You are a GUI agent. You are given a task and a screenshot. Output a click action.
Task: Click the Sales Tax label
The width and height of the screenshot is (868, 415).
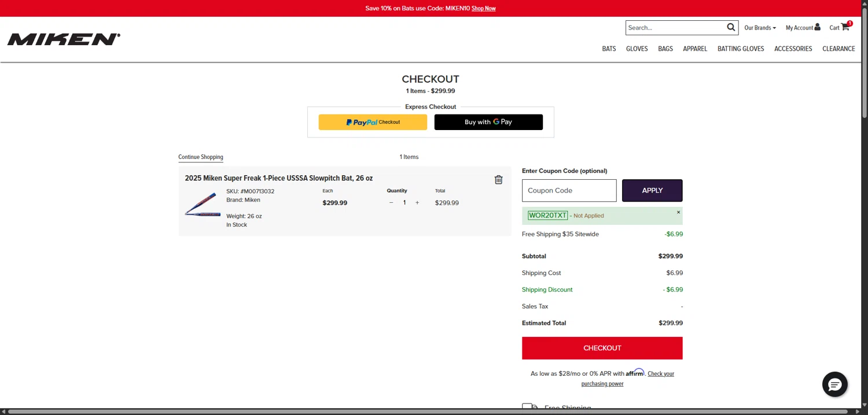tap(535, 306)
